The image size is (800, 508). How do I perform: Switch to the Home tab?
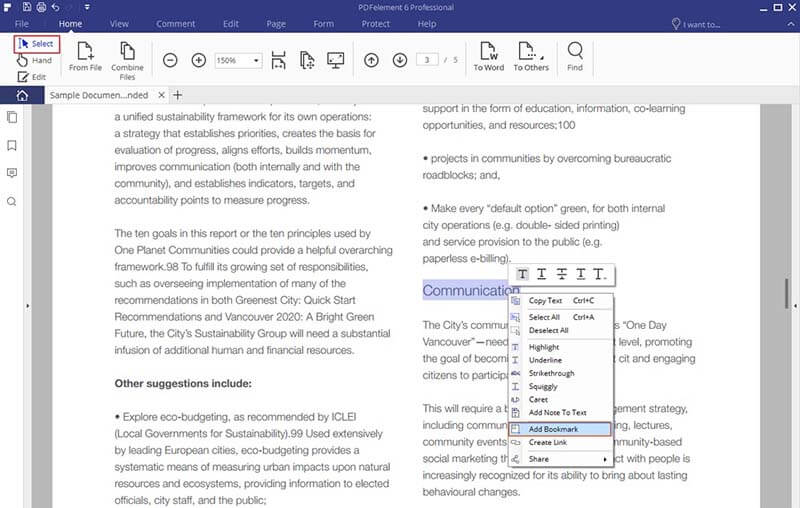[x=70, y=24]
